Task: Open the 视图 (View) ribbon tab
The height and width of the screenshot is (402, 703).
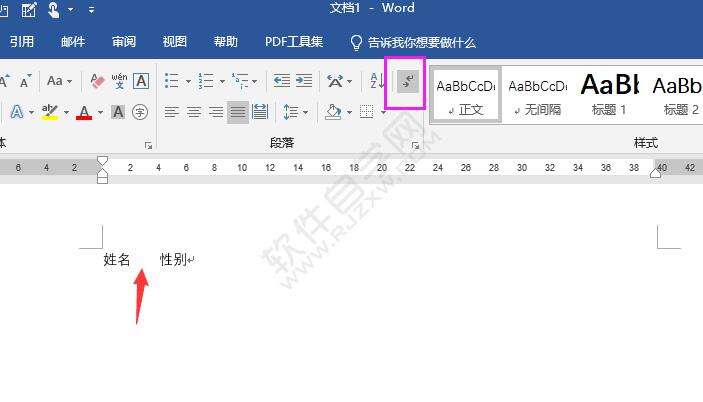Action: click(174, 42)
